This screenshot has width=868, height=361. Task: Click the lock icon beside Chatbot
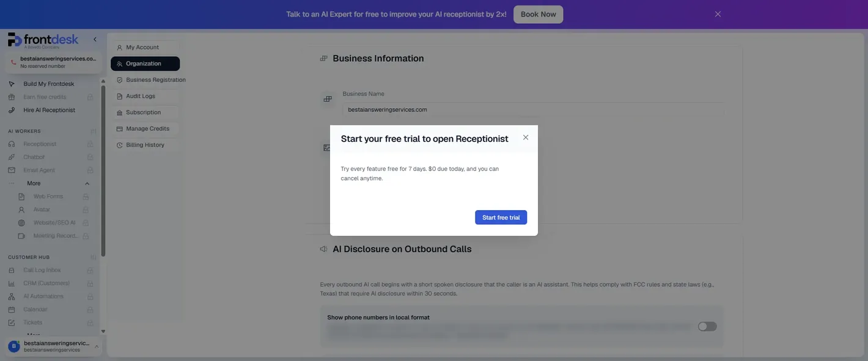pyautogui.click(x=90, y=157)
